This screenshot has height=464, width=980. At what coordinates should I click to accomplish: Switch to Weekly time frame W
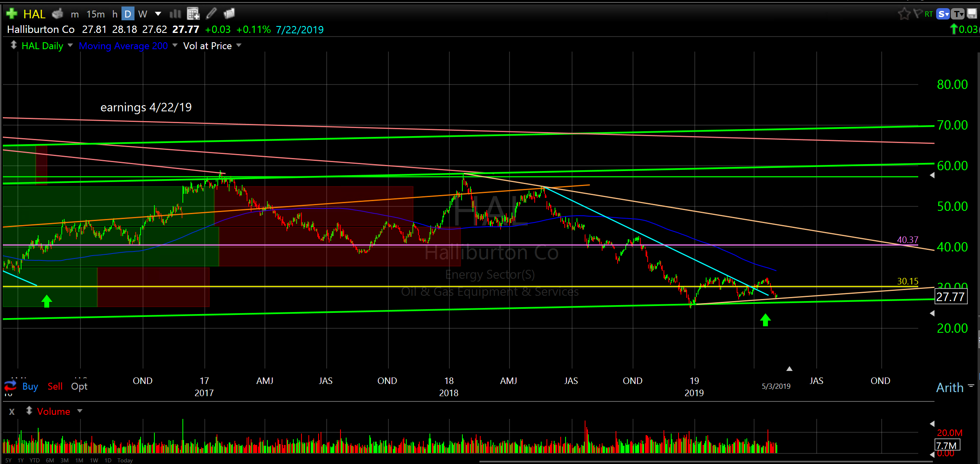point(142,14)
